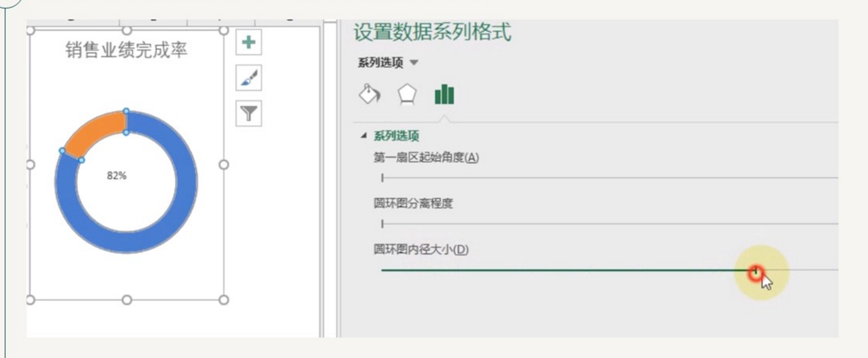Click 圆环图内径大小(D) label

pyautogui.click(x=421, y=250)
